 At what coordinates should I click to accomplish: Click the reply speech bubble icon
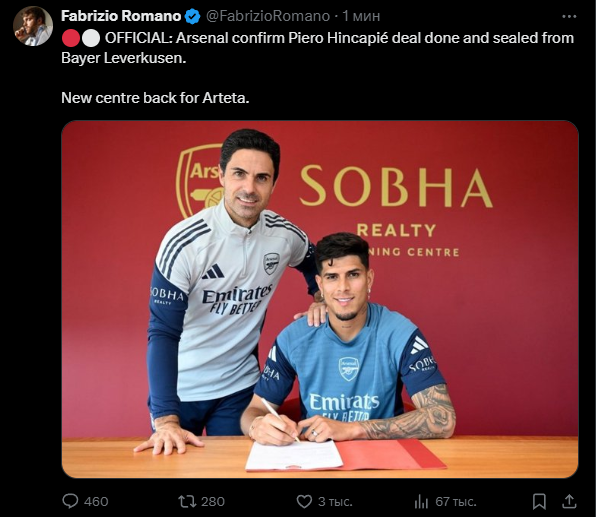tap(70, 501)
